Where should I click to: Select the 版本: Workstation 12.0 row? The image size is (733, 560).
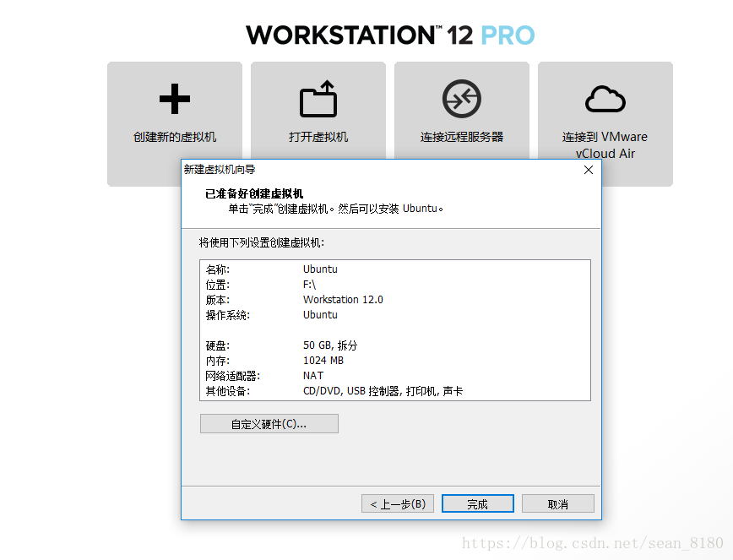tap(395, 300)
